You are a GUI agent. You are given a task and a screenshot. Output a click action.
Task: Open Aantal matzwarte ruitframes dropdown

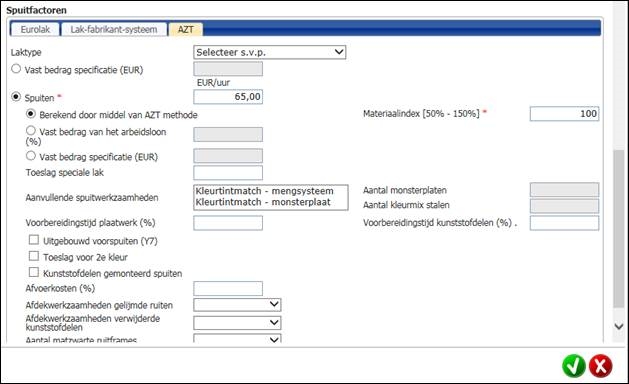tap(237, 339)
